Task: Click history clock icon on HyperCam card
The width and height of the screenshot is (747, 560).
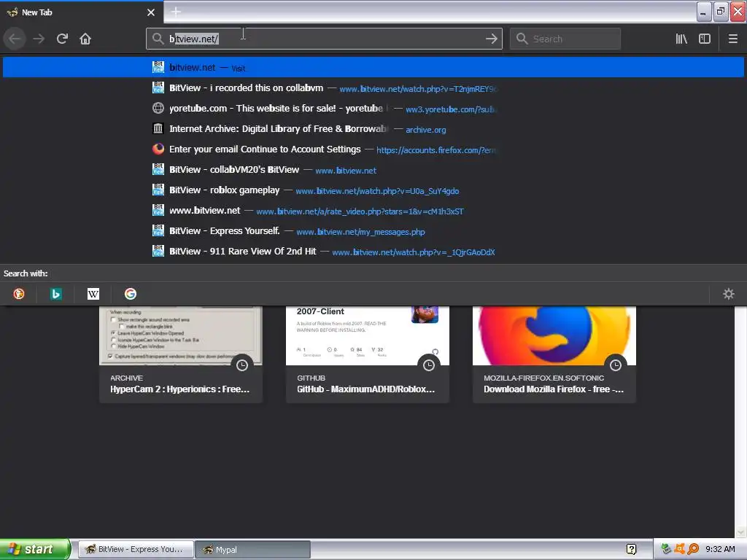Action: (x=242, y=365)
